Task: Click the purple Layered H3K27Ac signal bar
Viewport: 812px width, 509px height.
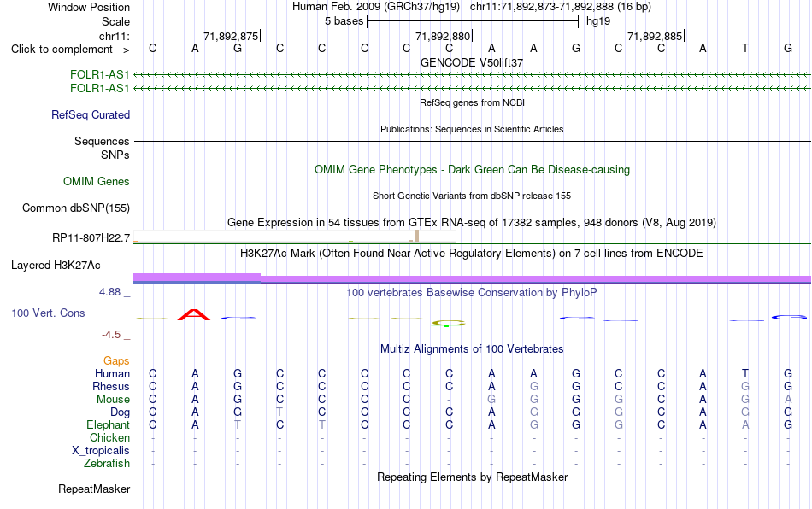Action: [x=472, y=278]
